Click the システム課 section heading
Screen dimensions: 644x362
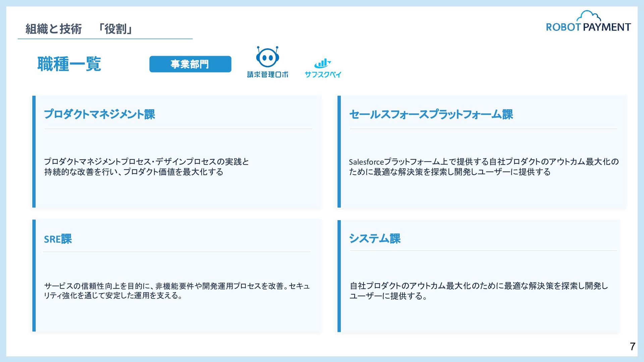pos(375,238)
